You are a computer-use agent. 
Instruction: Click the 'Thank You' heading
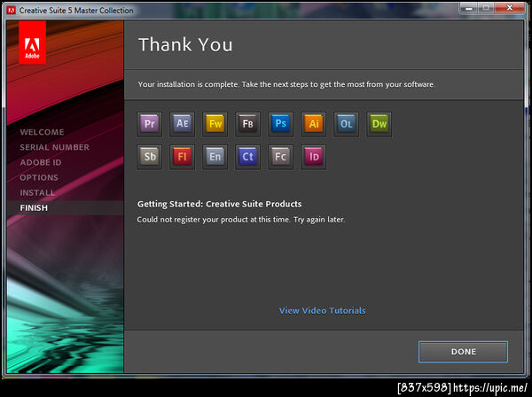pos(185,45)
